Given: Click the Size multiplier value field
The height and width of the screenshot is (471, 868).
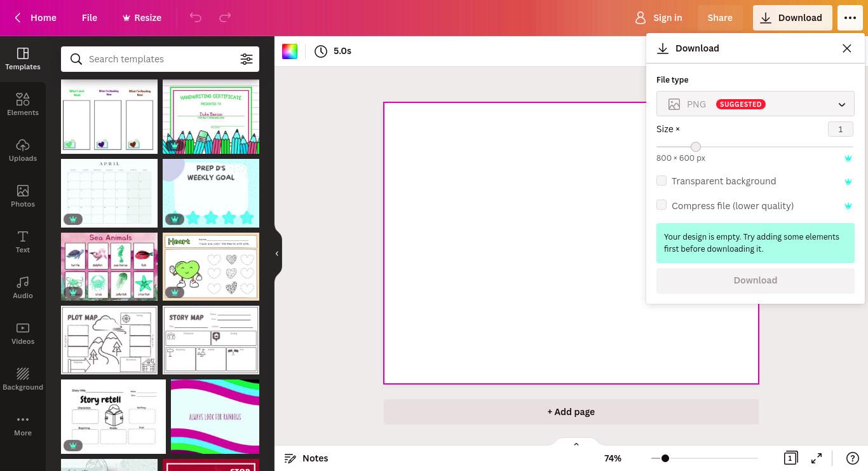Looking at the screenshot, I should point(841,129).
